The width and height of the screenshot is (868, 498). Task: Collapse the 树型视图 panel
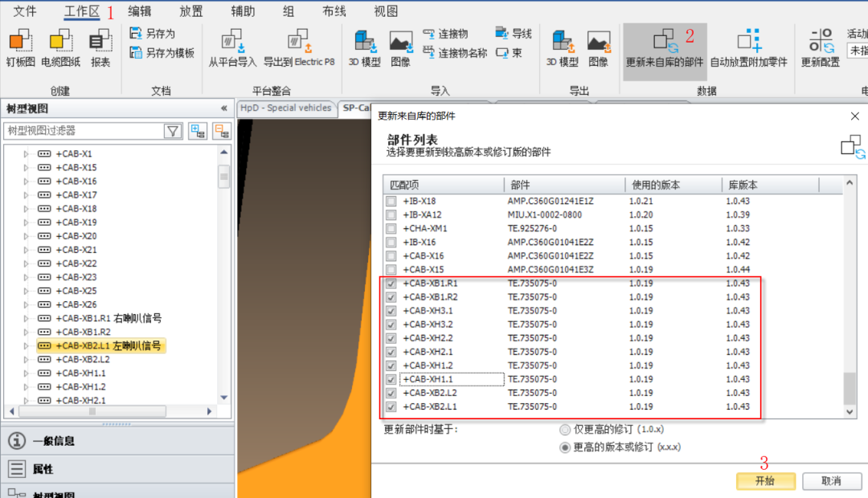(223, 108)
